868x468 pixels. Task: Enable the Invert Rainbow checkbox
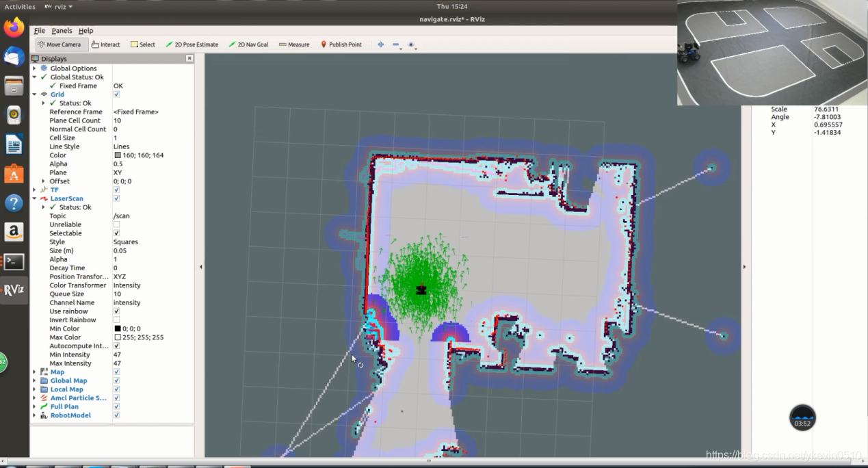coord(116,320)
